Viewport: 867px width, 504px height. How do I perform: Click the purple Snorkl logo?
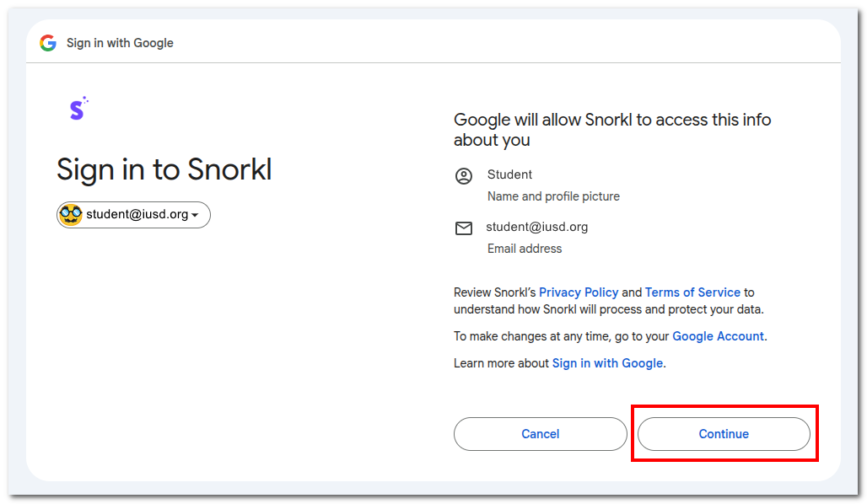[x=78, y=109]
